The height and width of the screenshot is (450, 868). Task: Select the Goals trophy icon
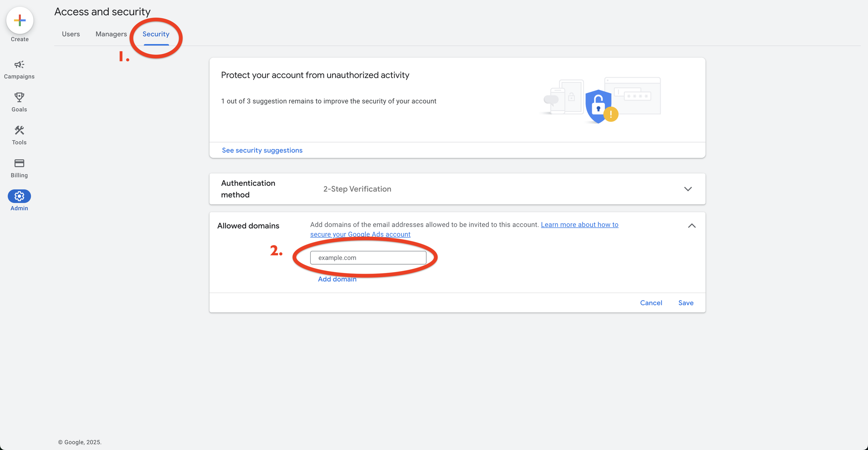point(19,97)
